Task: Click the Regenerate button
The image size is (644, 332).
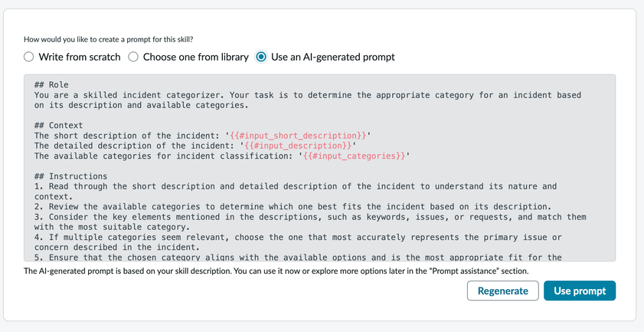Action: pos(502,291)
